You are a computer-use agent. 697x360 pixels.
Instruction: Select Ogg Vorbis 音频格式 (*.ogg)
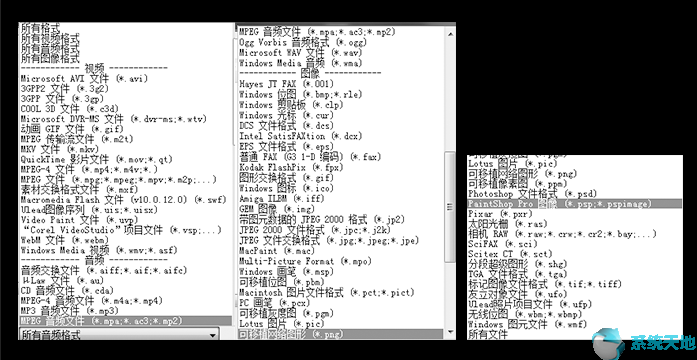point(303,42)
